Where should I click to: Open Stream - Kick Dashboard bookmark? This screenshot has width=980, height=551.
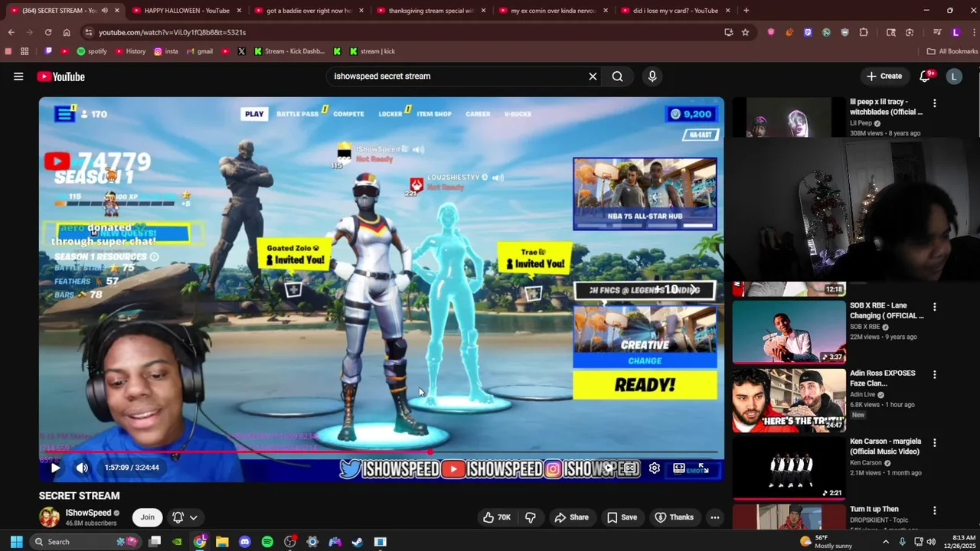[x=289, y=51]
